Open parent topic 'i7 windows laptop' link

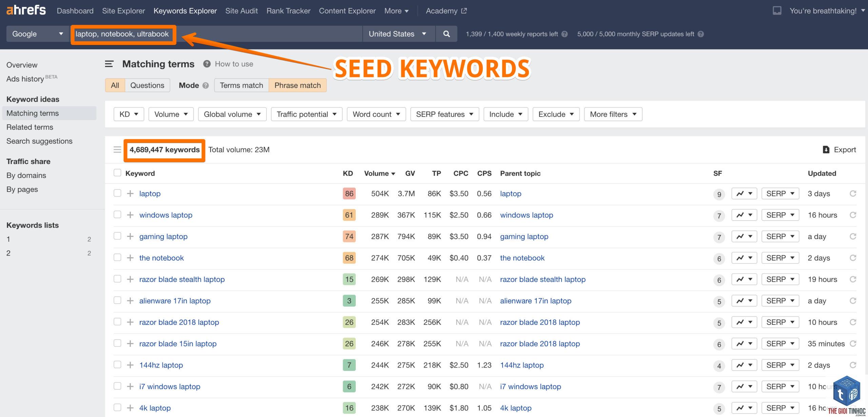point(530,386)
